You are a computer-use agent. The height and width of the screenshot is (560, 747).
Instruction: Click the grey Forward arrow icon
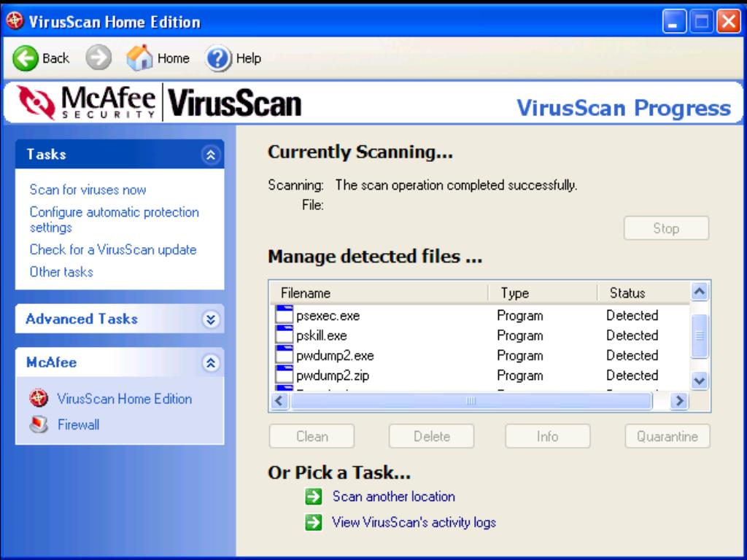tap(98, 58)
